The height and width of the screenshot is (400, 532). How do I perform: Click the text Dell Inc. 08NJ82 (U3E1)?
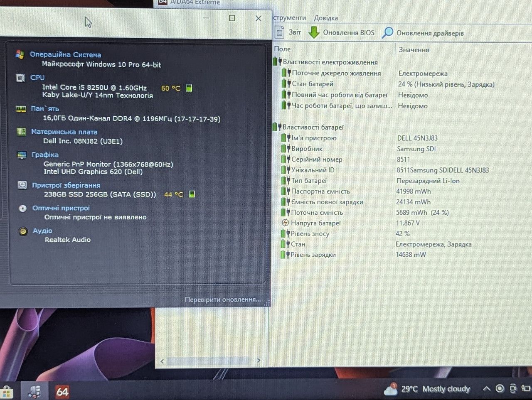coord(83,141)
